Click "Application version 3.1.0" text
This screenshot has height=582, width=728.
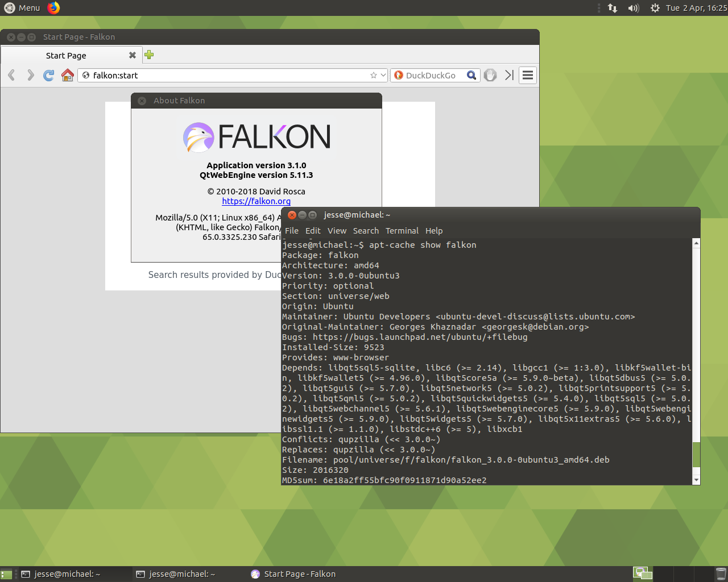pos(257,165)
